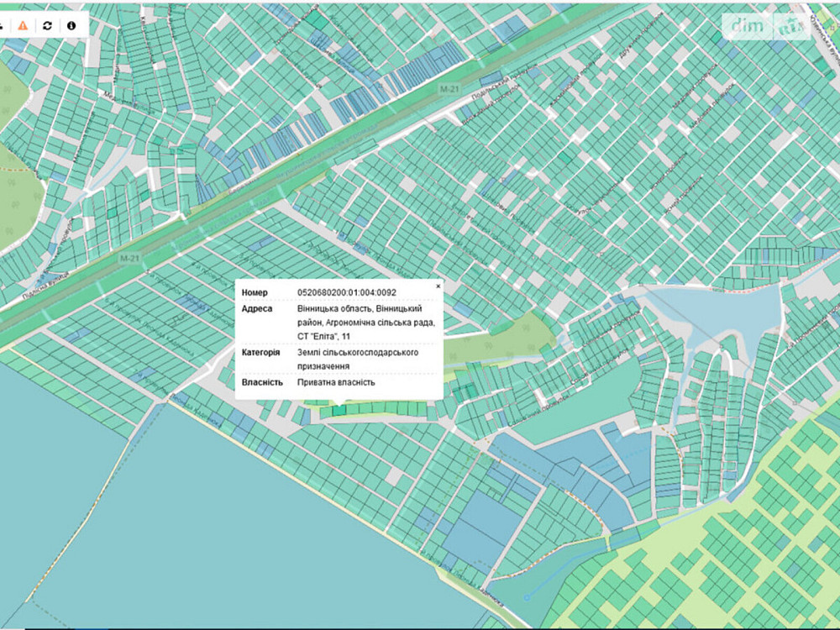Screen dimensions: 840x630
Task: Click the orange warning triangle icon
Action: (23, 25)
